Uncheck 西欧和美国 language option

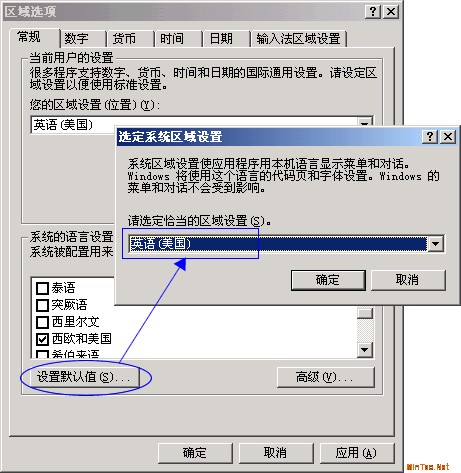tap(42, 339)
